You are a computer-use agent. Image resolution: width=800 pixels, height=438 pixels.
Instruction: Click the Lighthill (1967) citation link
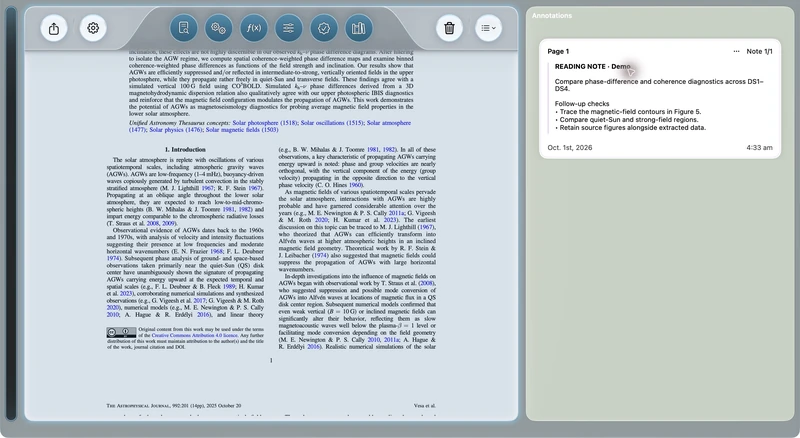426,227
